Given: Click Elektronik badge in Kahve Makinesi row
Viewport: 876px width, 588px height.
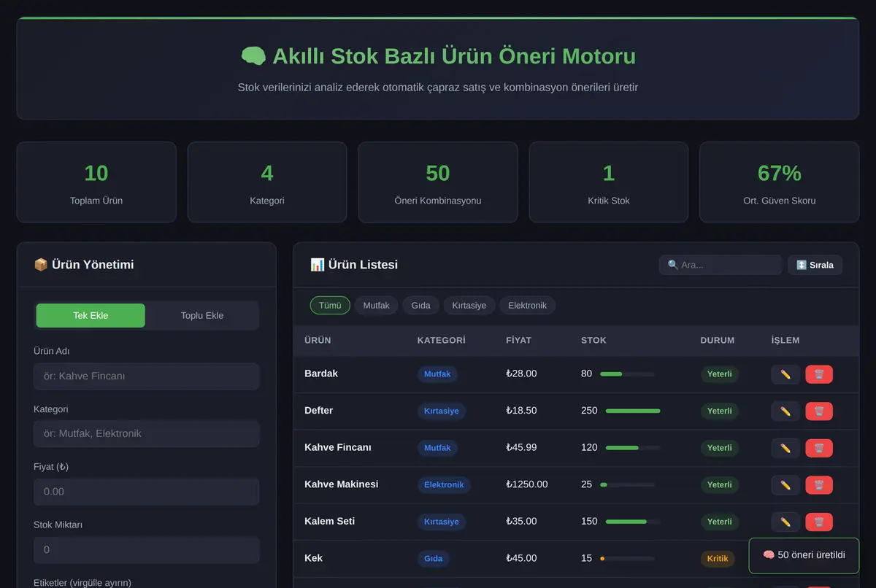Looking at the screenshot, I should pos(444,485).
